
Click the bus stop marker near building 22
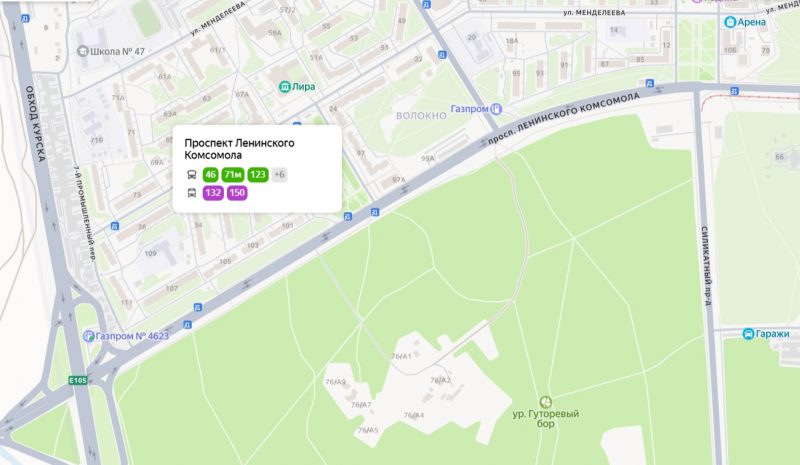click(442, 55)
